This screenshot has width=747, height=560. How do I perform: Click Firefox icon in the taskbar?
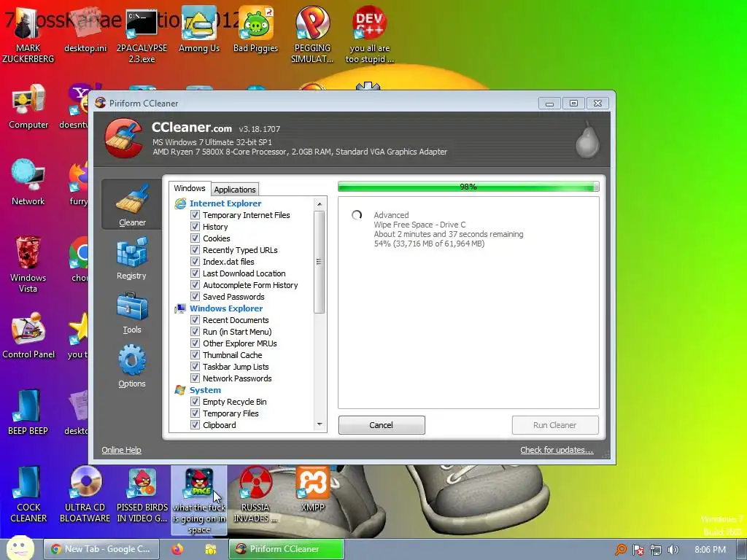(177, 549)
